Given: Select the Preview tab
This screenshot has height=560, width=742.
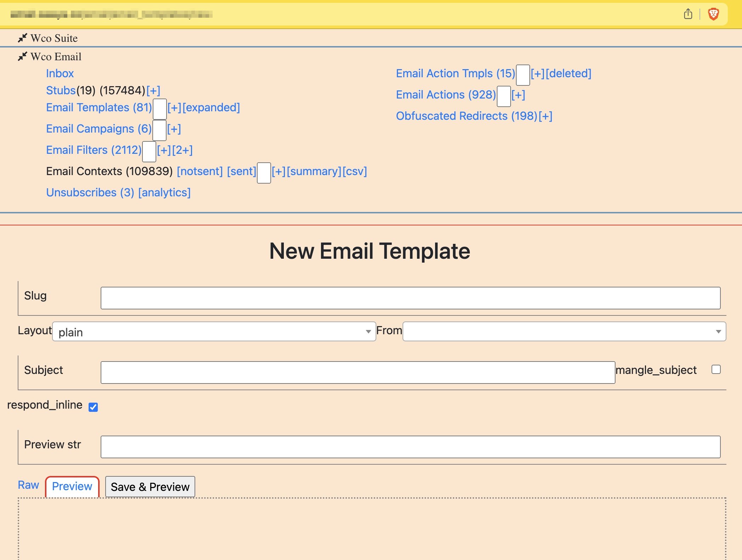Looking at the screenshot, I should 72,487.
